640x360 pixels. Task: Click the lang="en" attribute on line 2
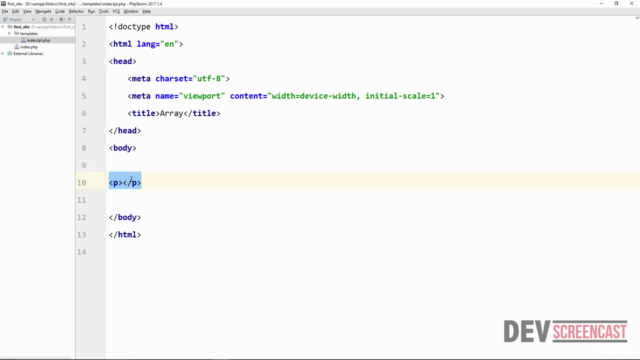pyautogui.click(x=157, y=44)
